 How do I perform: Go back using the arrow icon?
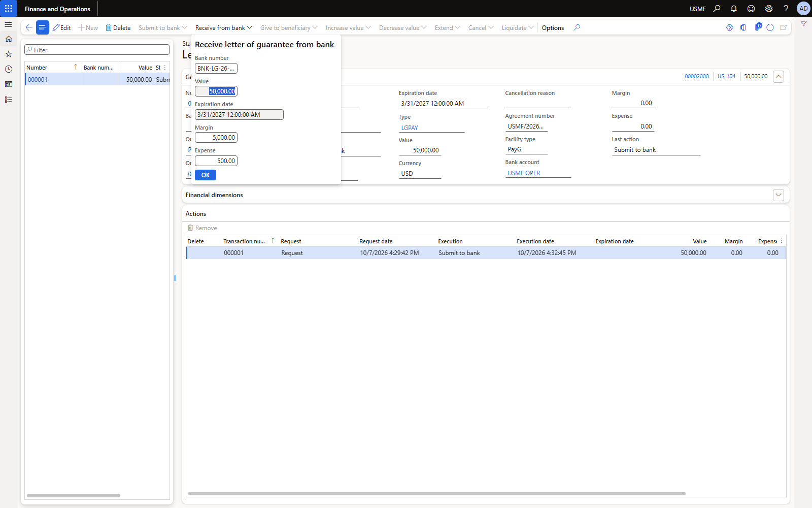[29, 27]
